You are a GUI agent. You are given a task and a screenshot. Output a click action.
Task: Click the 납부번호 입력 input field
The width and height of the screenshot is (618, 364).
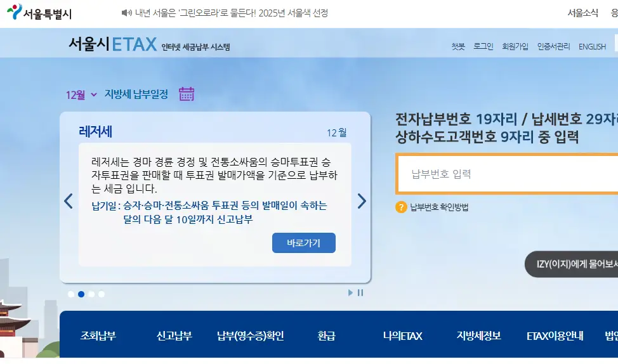(508, 174)
